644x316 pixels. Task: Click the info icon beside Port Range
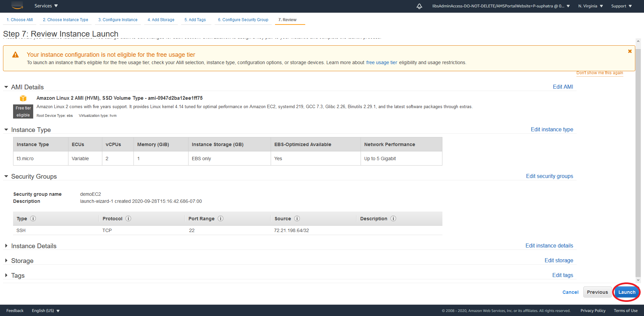point(220,219)
